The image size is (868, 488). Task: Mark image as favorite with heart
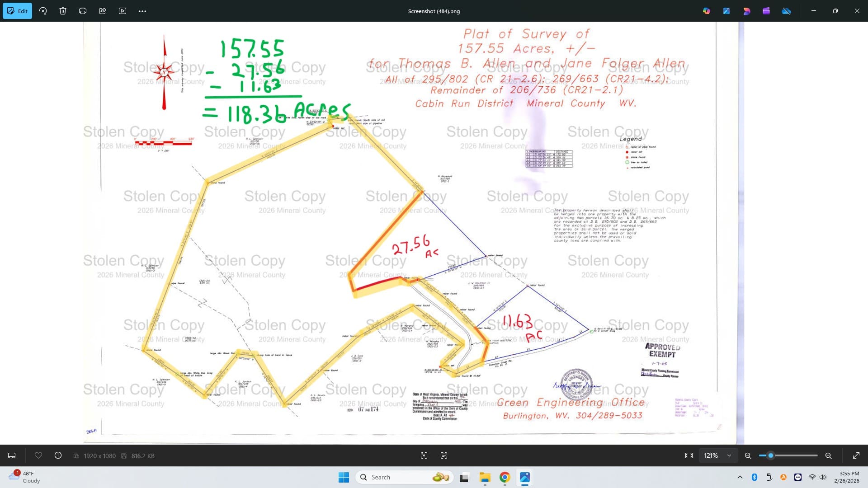38,455
